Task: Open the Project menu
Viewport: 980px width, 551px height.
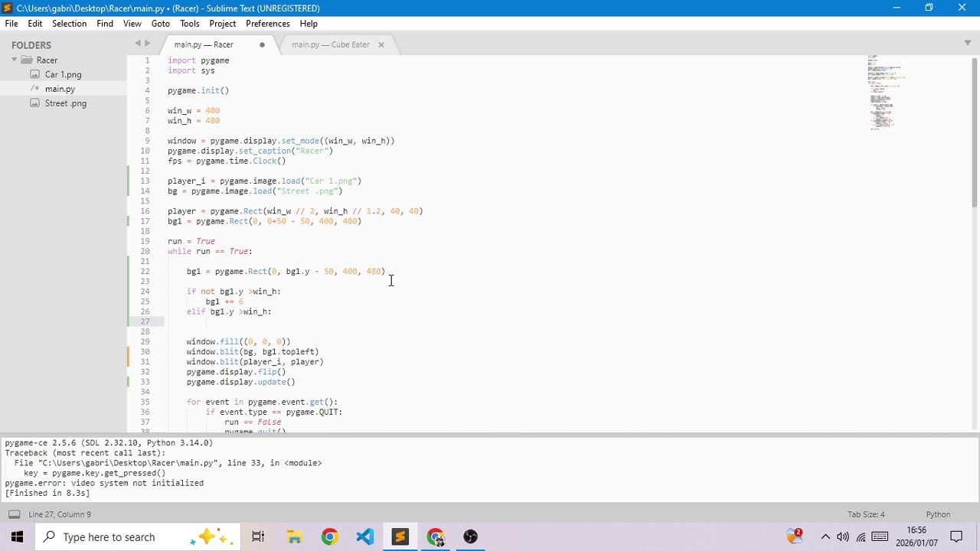Action: (223, 24)
